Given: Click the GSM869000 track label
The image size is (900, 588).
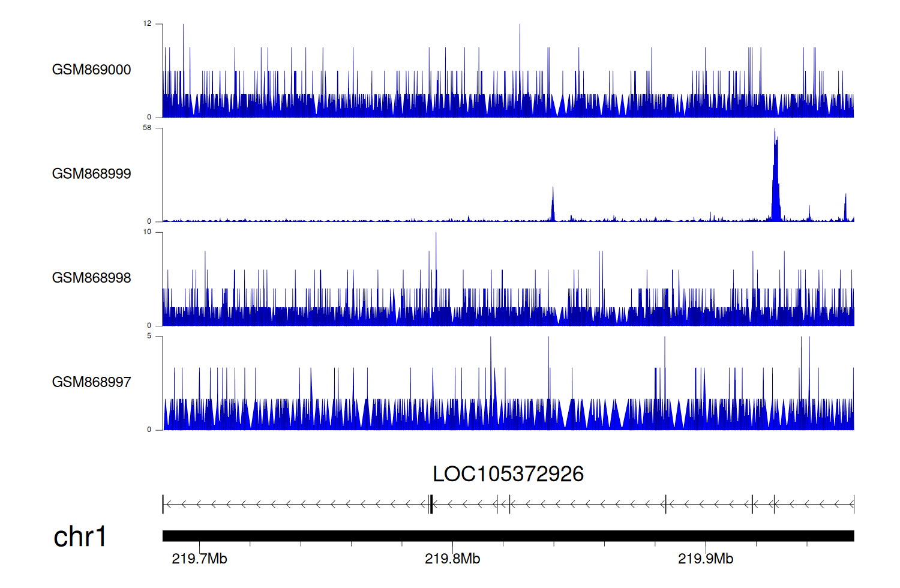Looking at the screenshot, I should (x=91, y=70).
